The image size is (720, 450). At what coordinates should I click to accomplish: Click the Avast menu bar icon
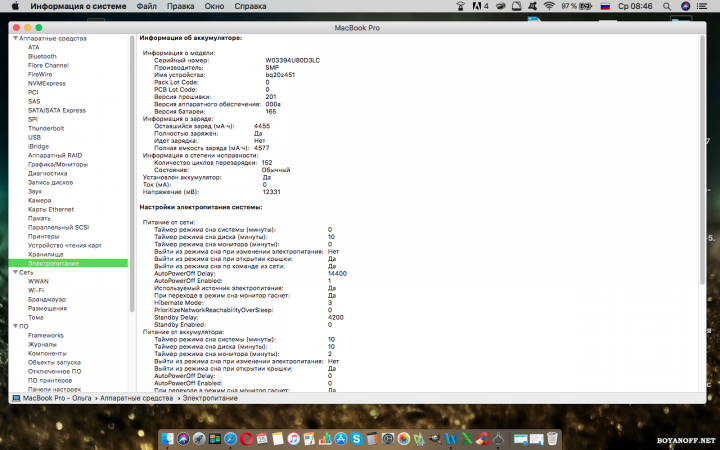tap(532, 6)
